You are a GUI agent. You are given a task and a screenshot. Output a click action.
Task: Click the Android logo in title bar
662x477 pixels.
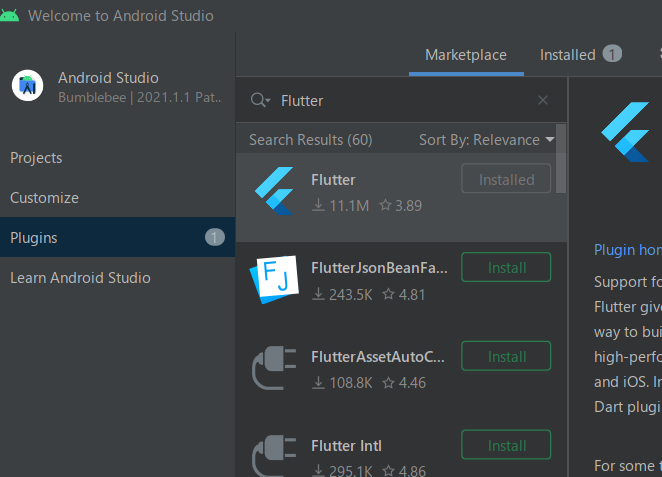[x=9, y=15]
